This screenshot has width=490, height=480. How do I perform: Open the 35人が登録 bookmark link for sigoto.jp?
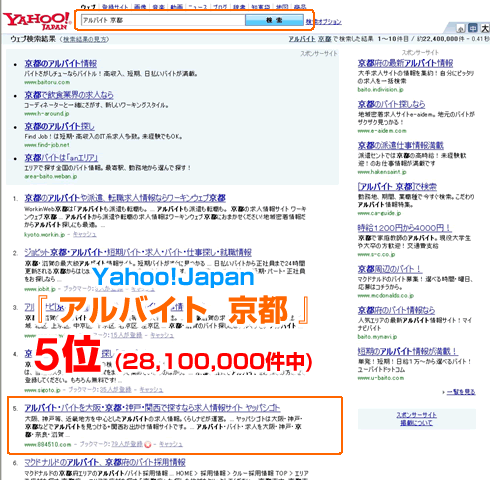click(116, 390)
